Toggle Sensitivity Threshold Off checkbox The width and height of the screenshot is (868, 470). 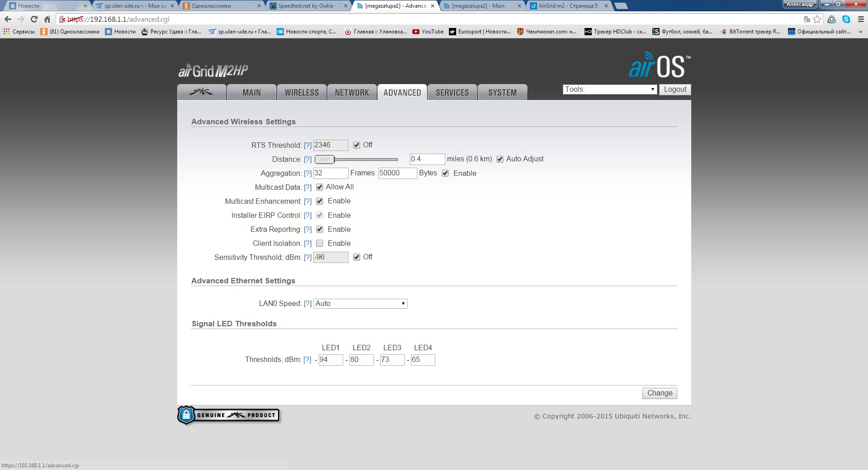[357, 257]
